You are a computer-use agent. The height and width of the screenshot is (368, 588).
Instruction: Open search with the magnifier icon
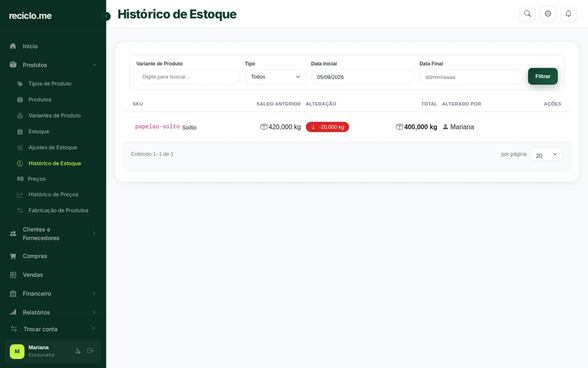pos(528,14)
